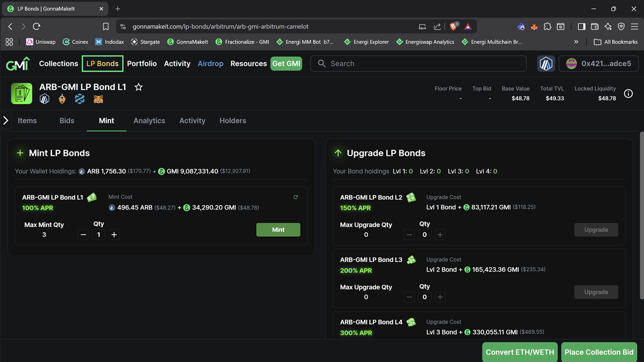
Task: Click the MetaMask fox icon under title
Action: coord(98,100)
